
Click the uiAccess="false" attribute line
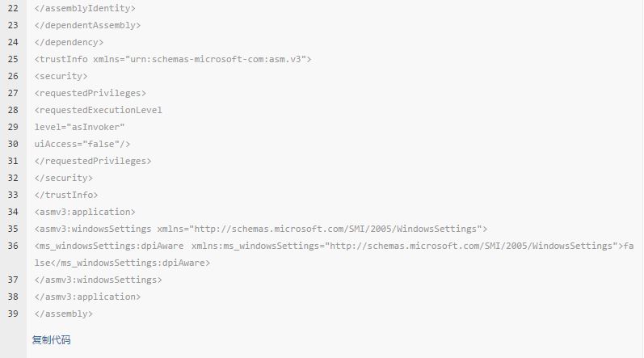(x=82, y=144)
